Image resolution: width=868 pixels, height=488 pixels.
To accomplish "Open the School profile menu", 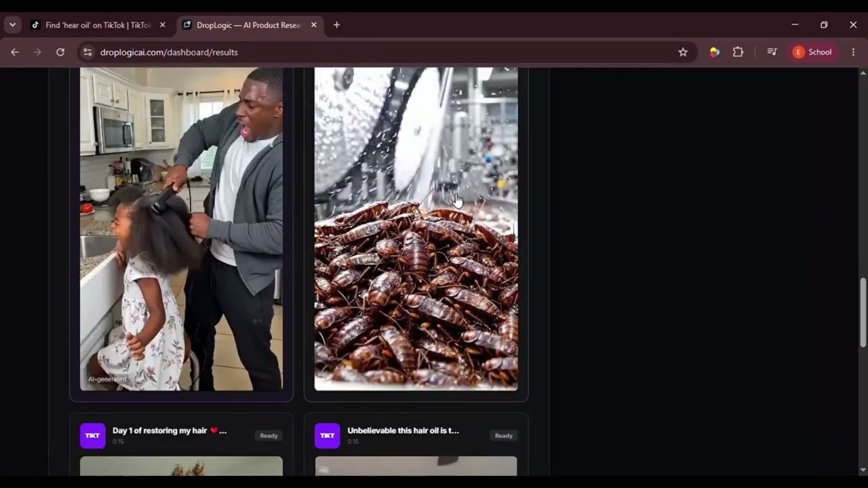I will click(x=813, y=52).
